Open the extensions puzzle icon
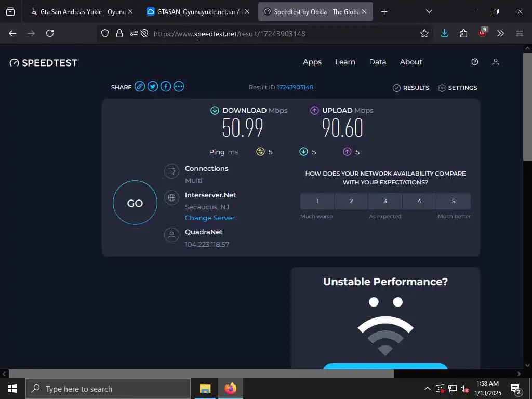This screenshot has width=532, height=399. (463, 33)
